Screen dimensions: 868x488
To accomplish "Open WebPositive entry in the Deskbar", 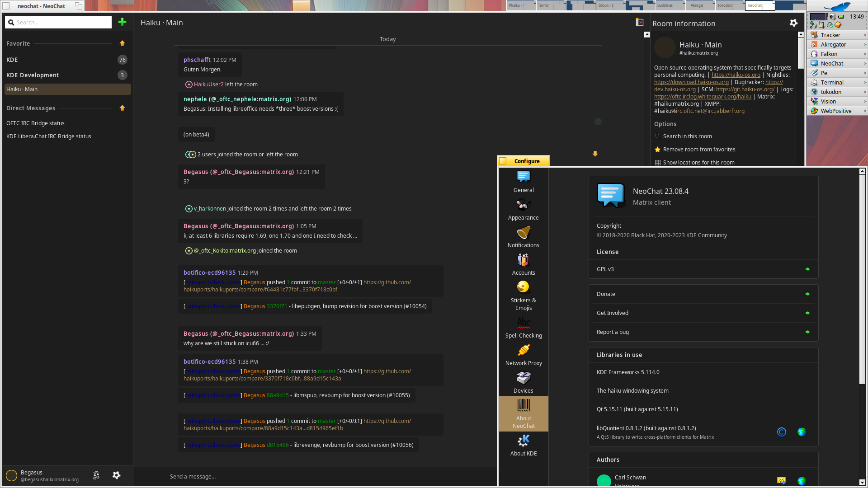I will point(837,111).
